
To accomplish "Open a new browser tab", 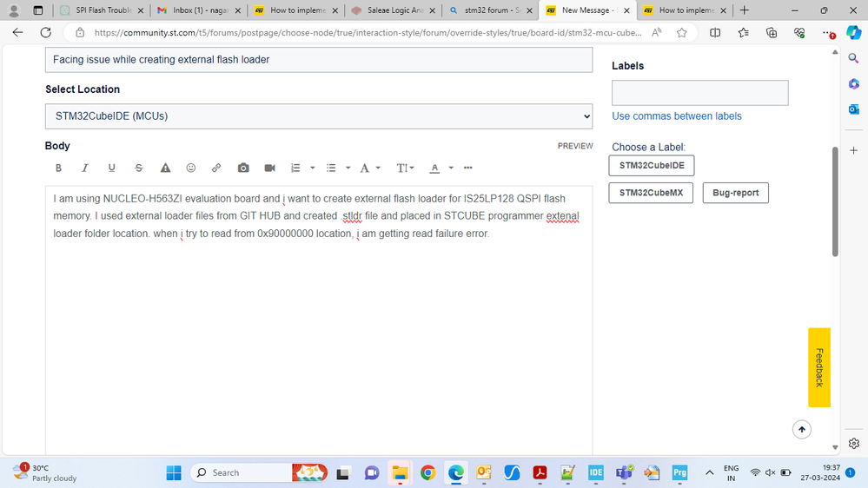I will click(745, 10).
